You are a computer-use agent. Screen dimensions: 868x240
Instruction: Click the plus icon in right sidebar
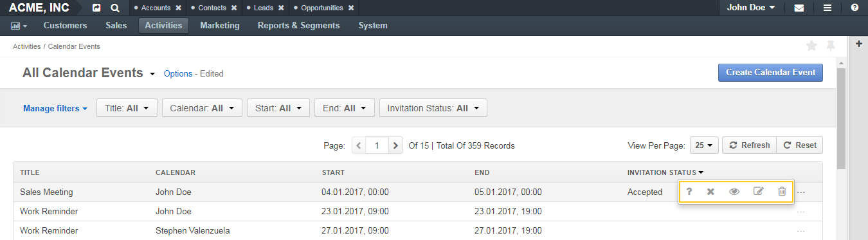[x=859, y=44]
